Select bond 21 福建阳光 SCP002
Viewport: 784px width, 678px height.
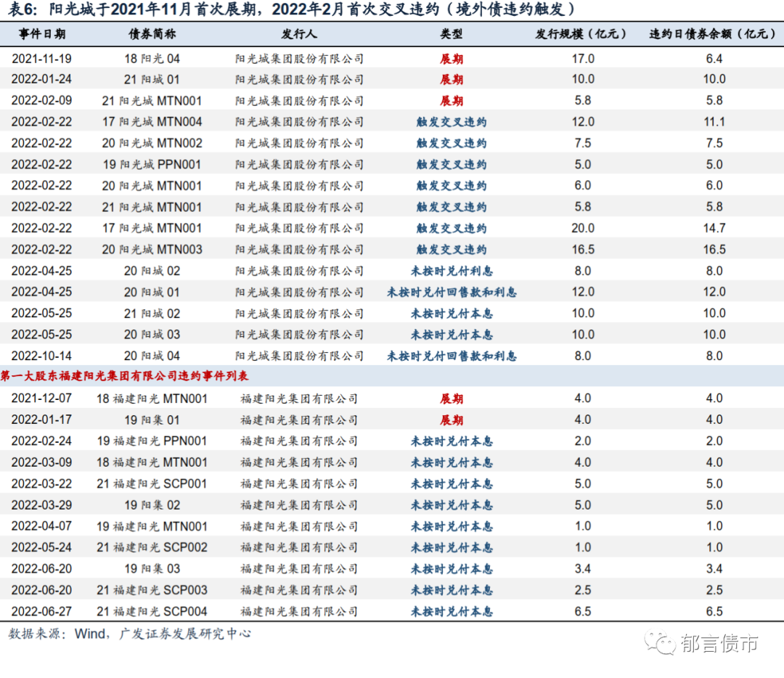click(152, 547)
